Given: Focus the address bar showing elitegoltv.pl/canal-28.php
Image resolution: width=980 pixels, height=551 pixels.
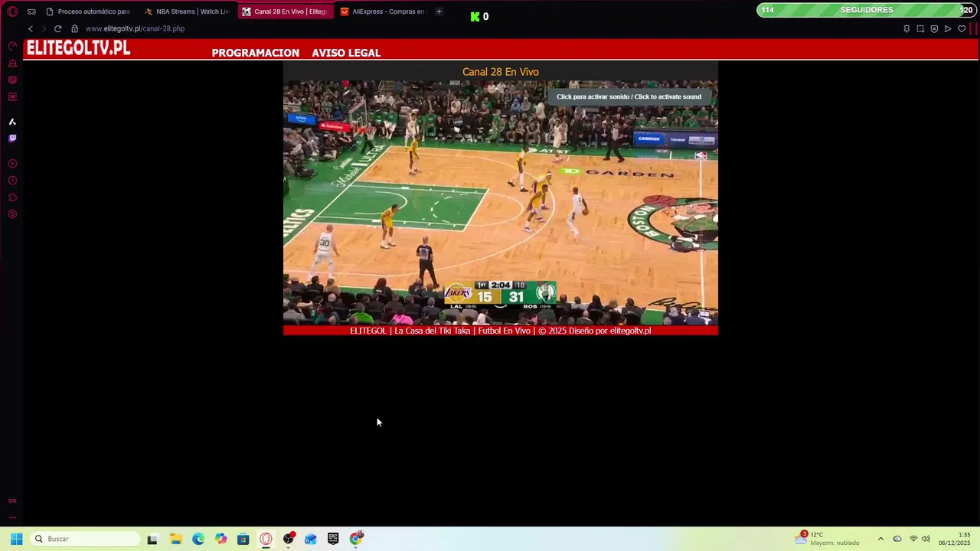Looking at the screenshot, I should tap(135, 28).
